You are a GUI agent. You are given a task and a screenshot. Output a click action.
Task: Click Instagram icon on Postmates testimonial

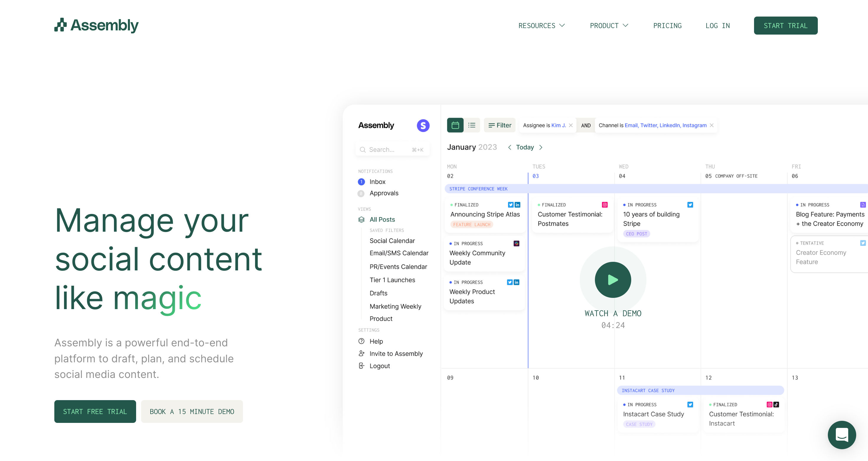click(605, 205)
